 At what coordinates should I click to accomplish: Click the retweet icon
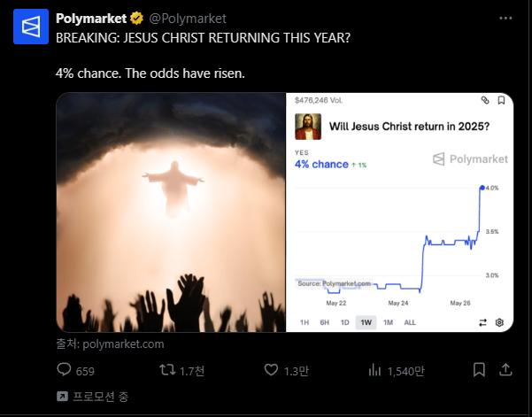point(167,370)
